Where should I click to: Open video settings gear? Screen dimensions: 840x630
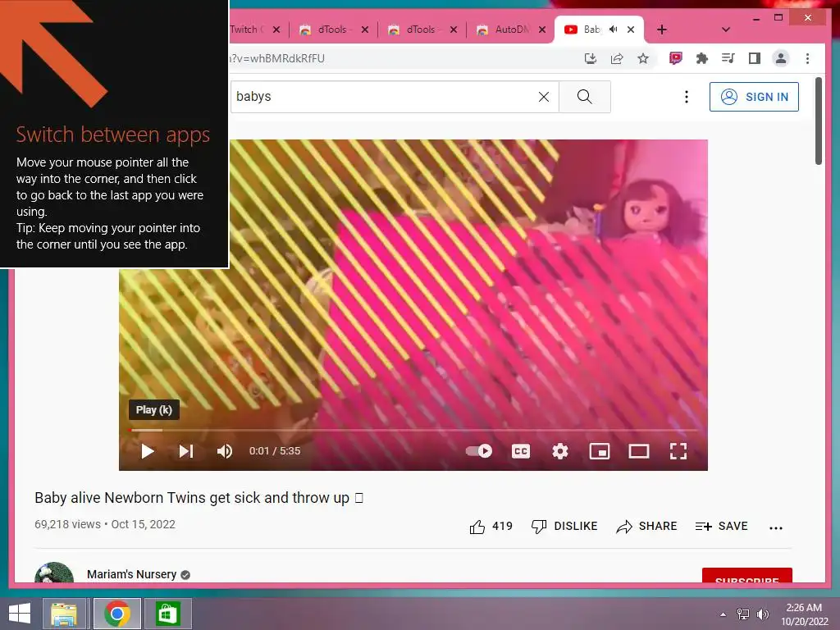(560, 451)
